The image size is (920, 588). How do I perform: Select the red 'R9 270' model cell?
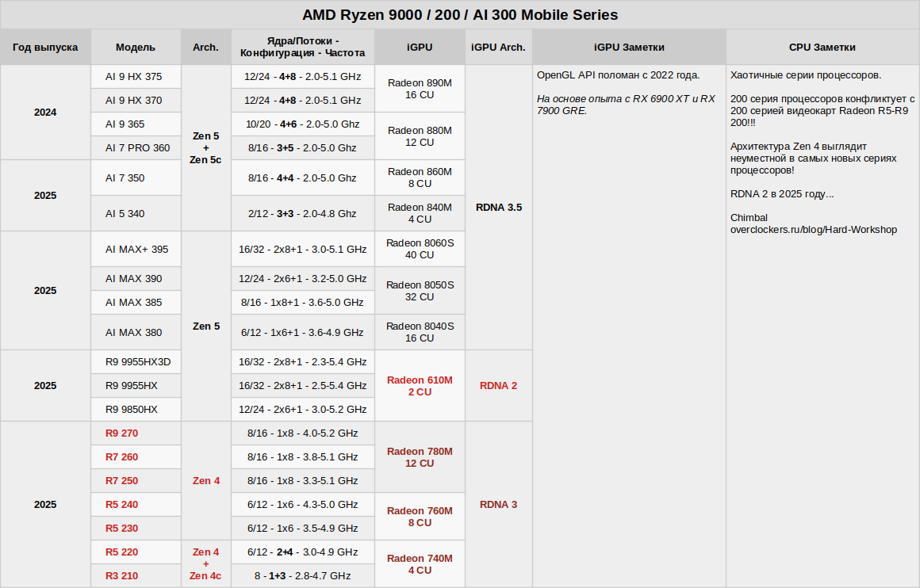pos(136,433)
